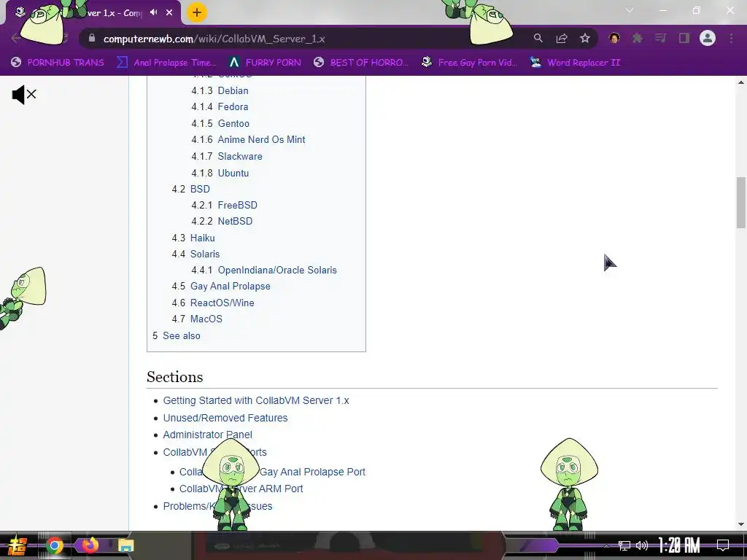Click the search magnifier icon in address bar
The width and height of the screenshot is (747, 560).
pyautogui.click(x=538, y=38)
